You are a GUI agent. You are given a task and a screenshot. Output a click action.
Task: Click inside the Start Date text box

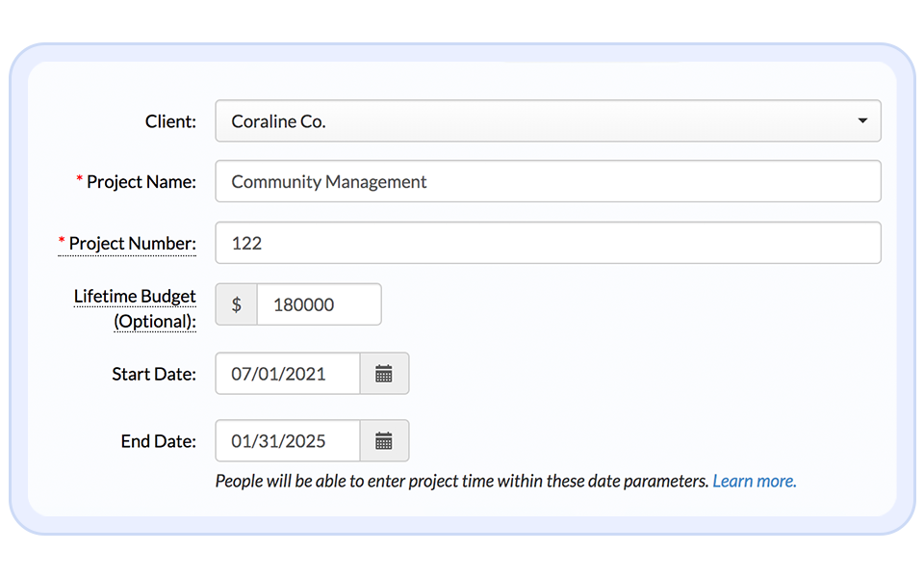pyautogui.click(x=287, y=373)
